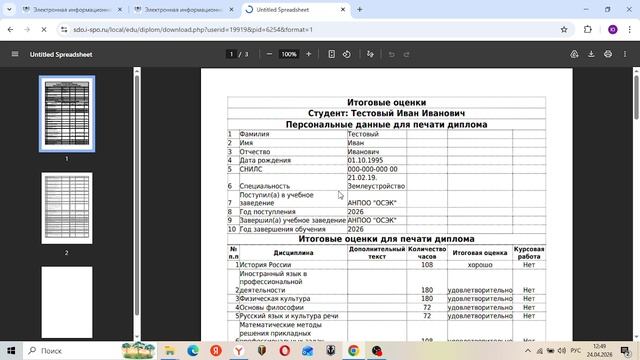Stop loading the page
This screenshot has height=360, width=640.
(x=44, y=29)
